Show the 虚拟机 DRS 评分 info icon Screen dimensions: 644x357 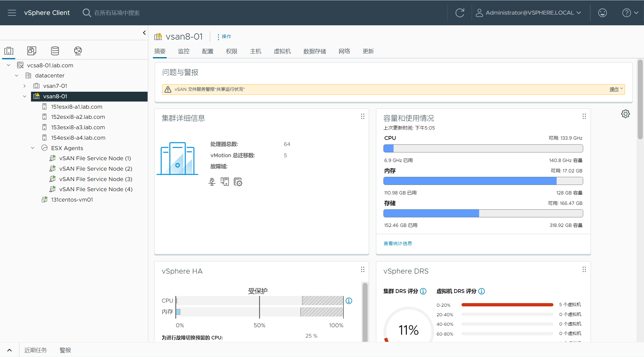(482, 291)
